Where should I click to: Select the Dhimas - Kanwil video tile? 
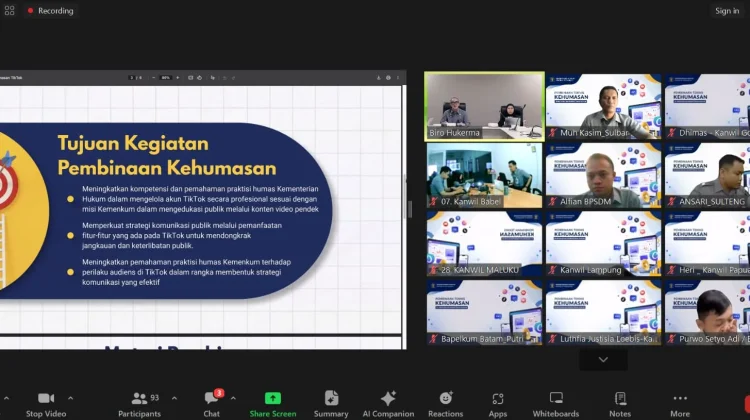[x=707, y=106]
